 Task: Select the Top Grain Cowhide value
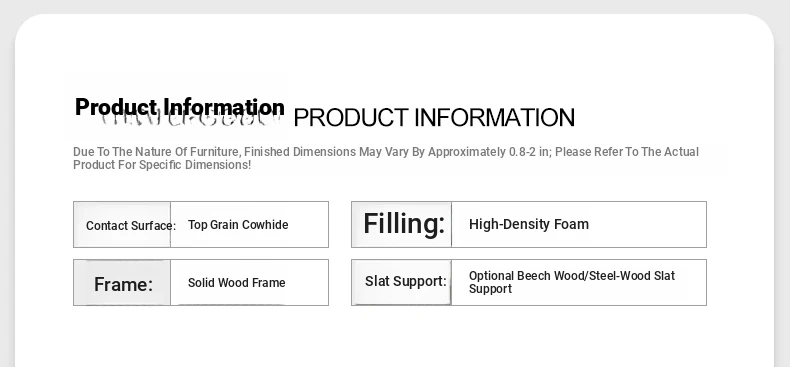[x=238, y=225]
